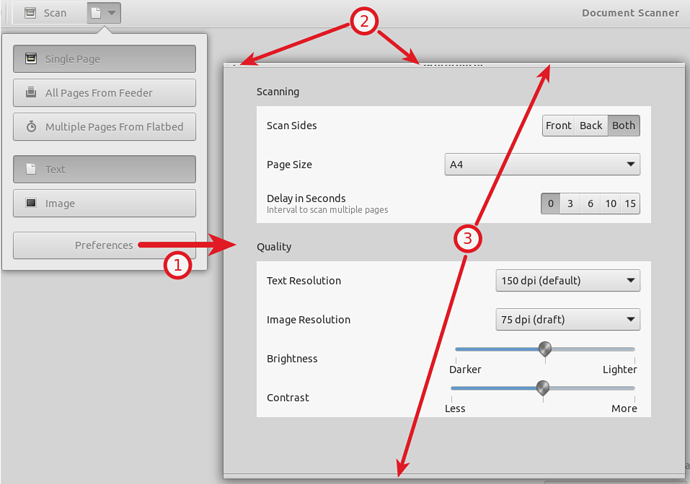Choose Multiple Pages From Flatbed
Image resolution: width=690 pixels, height=484 pixels.
pyautogui.click(x=104, y=127)
